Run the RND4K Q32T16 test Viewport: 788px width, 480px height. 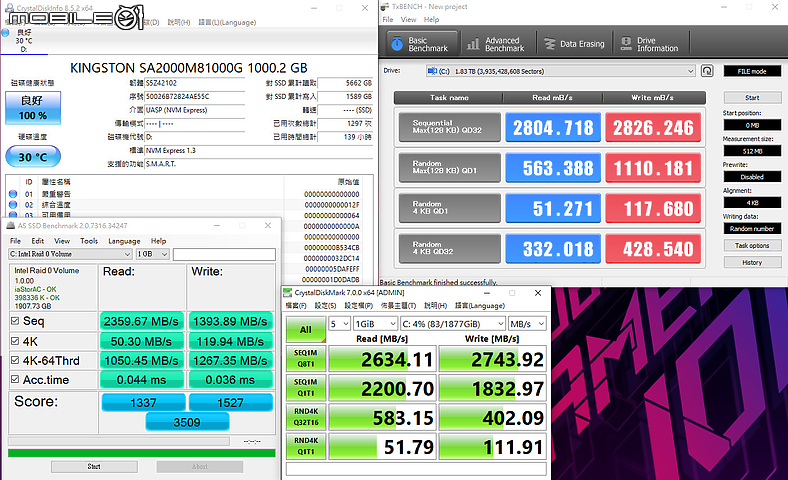click(306, 417)
